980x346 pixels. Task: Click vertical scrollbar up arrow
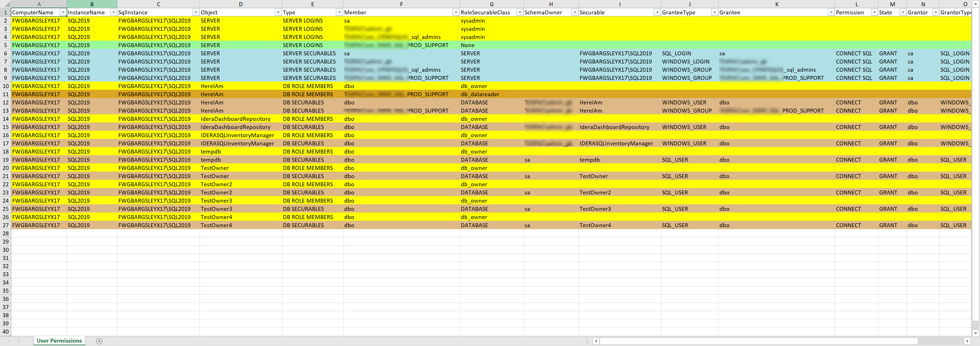click(x=975, y=3)
